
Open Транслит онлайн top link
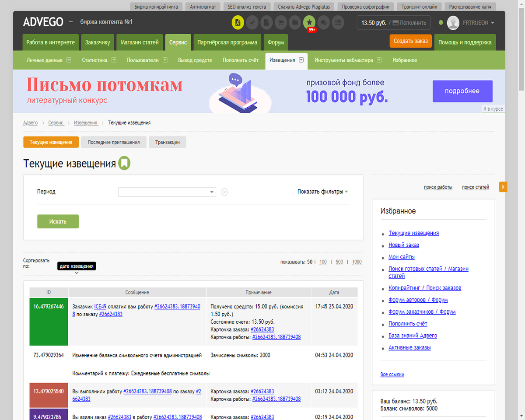[x=419, y=7]
